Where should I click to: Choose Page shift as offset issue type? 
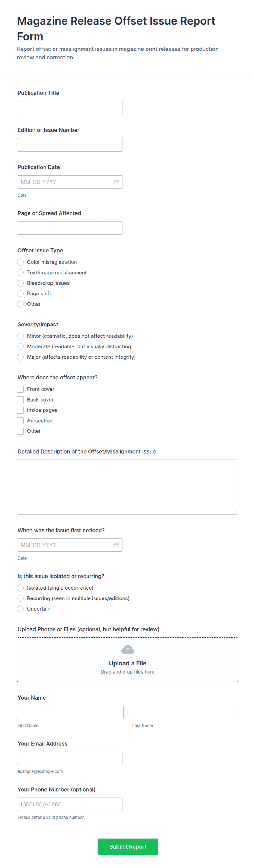[20, 294]
